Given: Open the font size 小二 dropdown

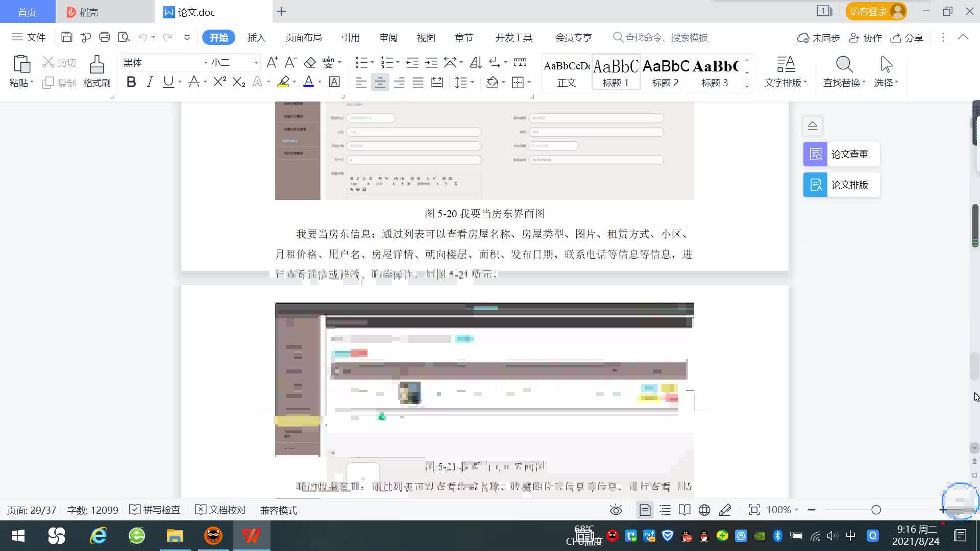Looking at the screenshot, I should pos(256,63).
